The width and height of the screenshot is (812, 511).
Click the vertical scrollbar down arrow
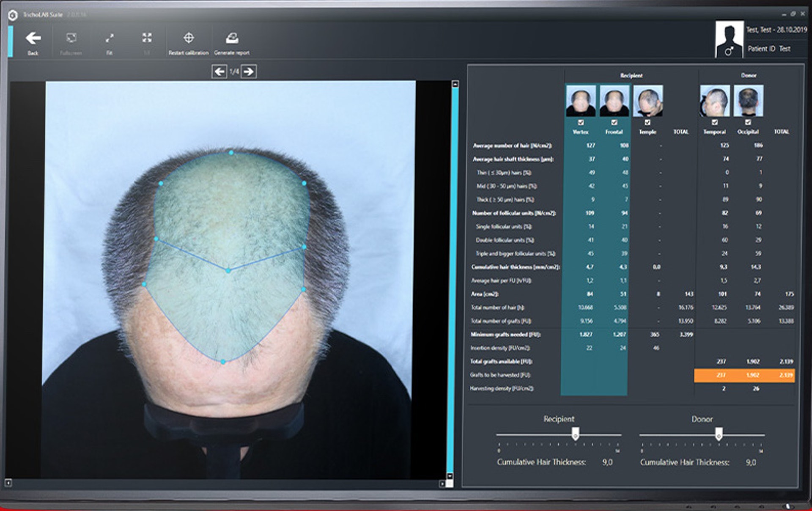[450, 476]
